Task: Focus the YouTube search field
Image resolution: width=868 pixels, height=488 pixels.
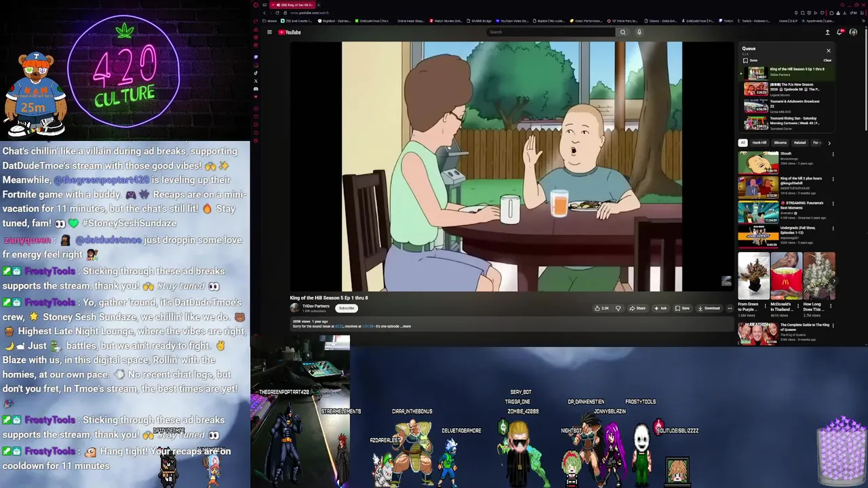Action: (x=552, y=32)
